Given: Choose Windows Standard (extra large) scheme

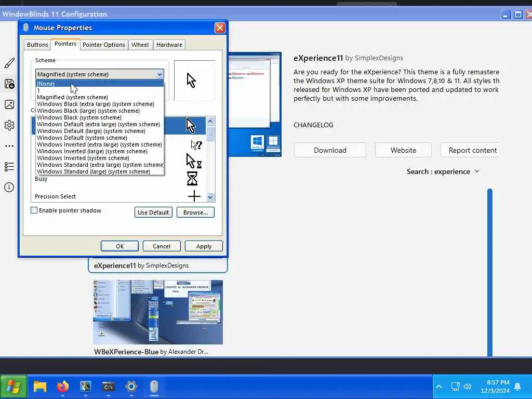Looking at the screenshot, I should pos(100,165).
